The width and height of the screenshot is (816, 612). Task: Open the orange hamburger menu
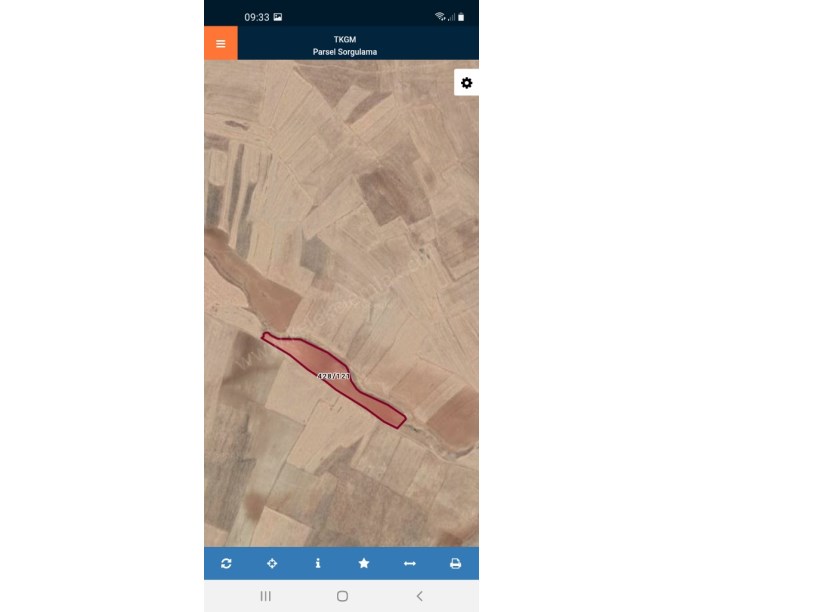pos(221,43)
